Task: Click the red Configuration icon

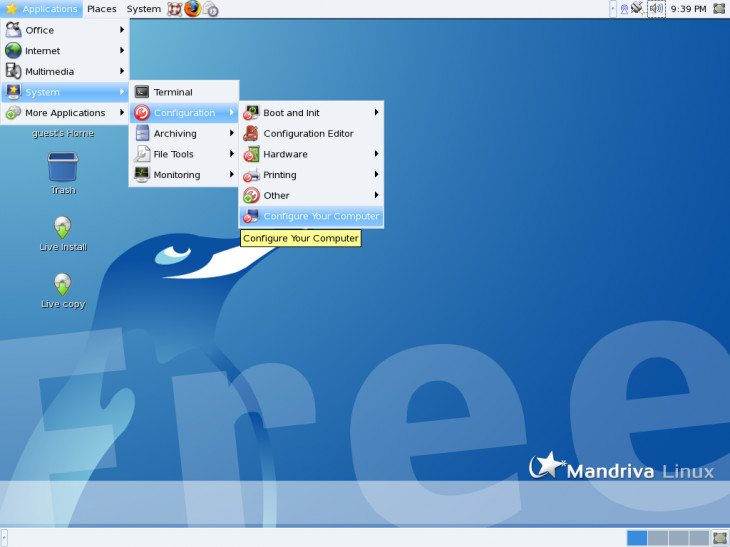Action: (x=142, y=112)
